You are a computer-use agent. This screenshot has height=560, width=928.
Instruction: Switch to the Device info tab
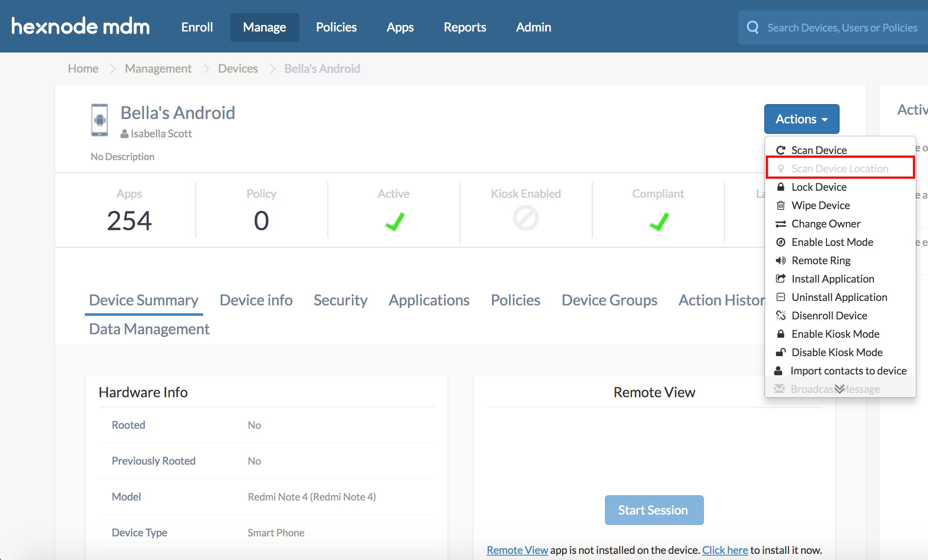click(x=256, y=300)
